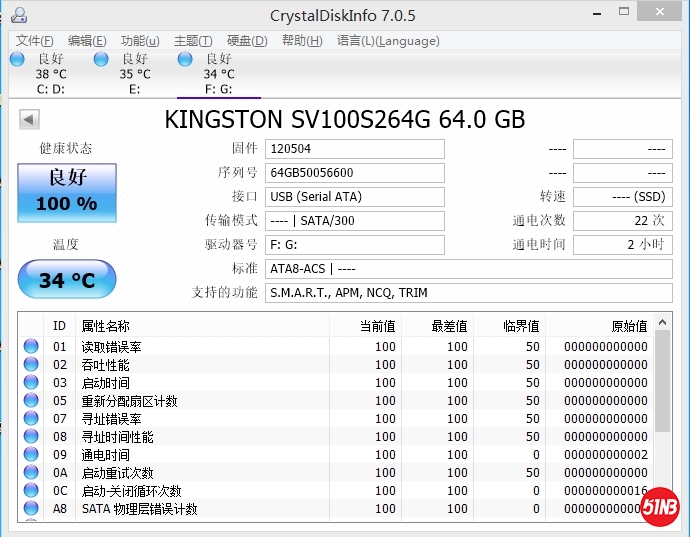Image resolution: width=690 pixels, height=537 pixels.
Task: Click the CrystalDiskInfo app icon in title bar
Action: [18, 15]
